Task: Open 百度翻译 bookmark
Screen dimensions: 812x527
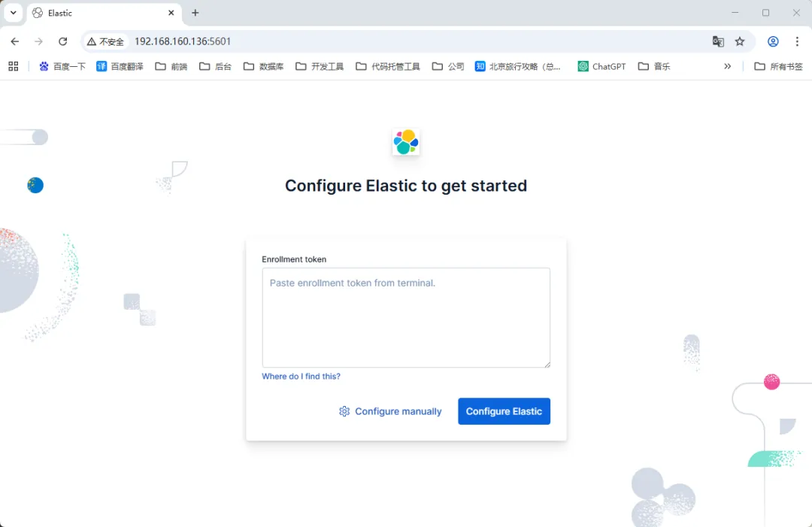Action: [120, 66]
